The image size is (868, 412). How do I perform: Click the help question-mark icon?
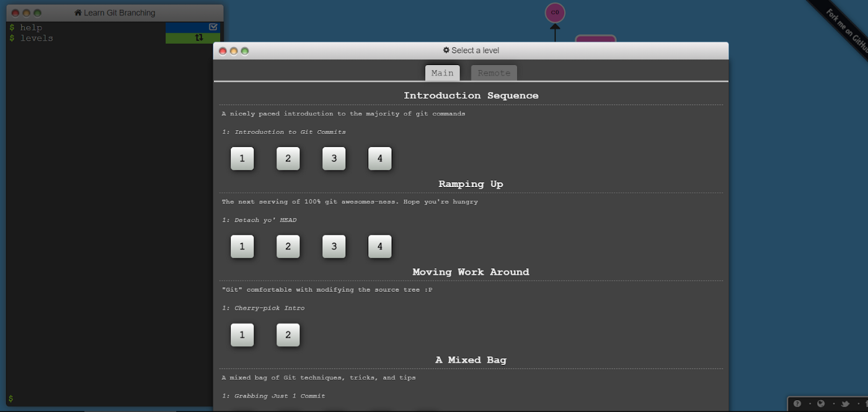[x=797, y=404]
